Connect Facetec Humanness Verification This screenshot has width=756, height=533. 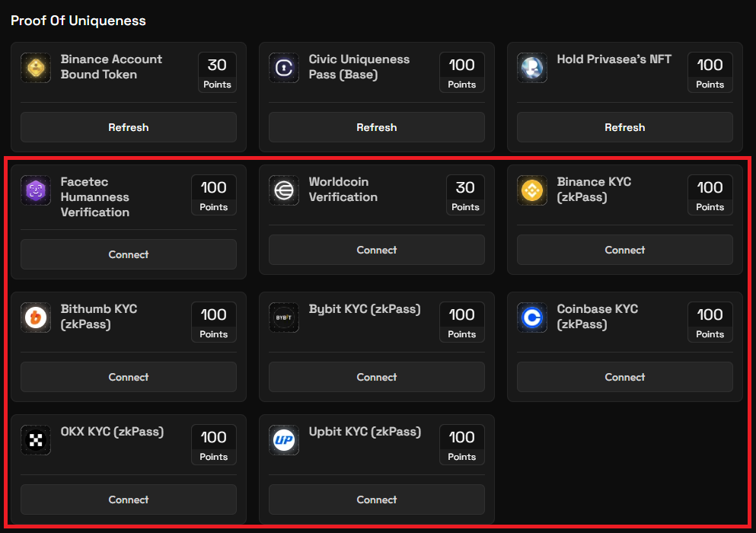pyautogui.click(x=129, y=254)
